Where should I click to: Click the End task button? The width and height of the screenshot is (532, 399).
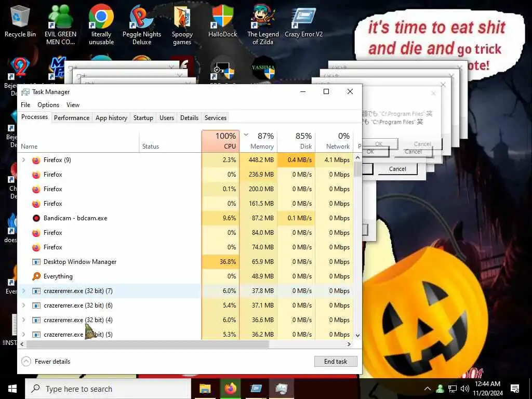click(336, 362)
